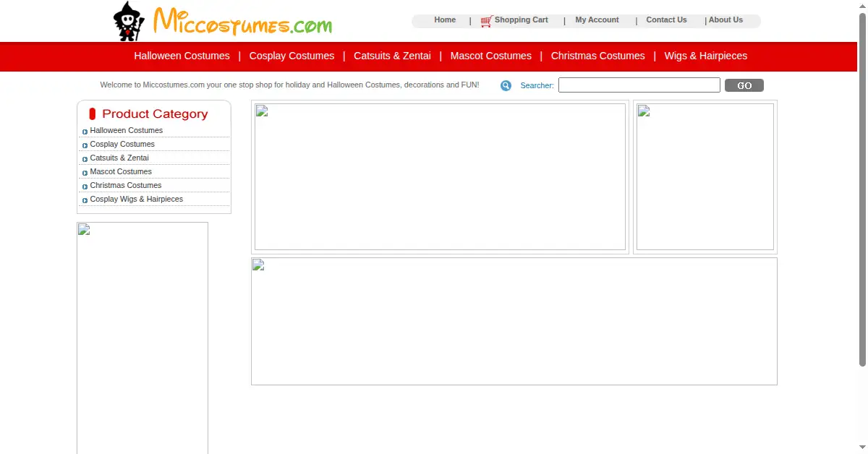This screenshot has height=454, width=868.
Task: Click the smaller banner image right of the main banner
Action: point(705,177)
